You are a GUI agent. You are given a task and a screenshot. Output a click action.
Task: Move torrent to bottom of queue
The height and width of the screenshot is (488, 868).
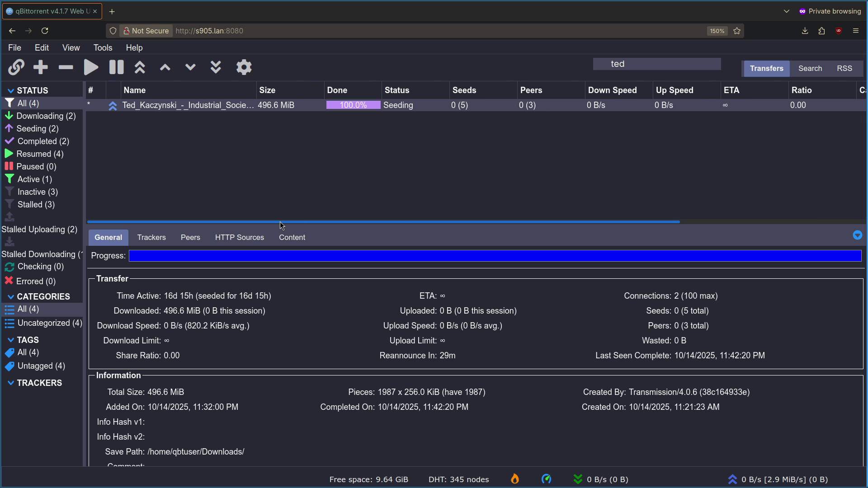point(216,67)
